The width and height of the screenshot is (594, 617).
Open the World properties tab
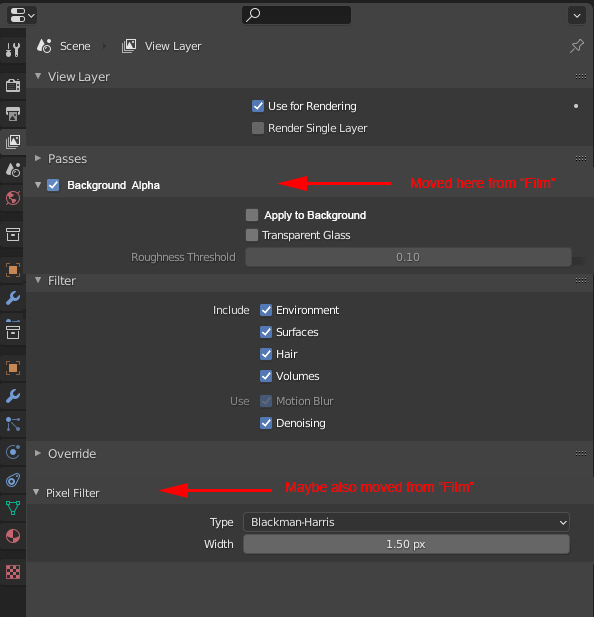13,198
